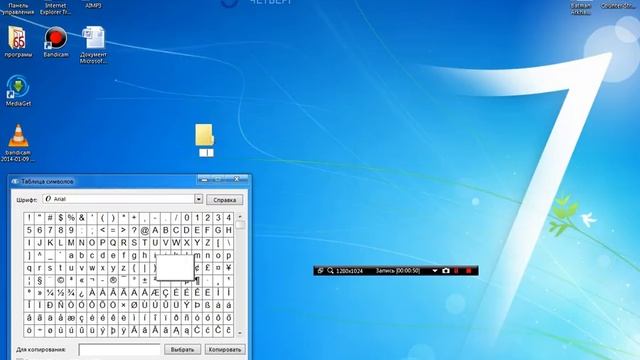Select the digit 4 character cell
This screenshot has width=640, height=360.
click(229, 218)
